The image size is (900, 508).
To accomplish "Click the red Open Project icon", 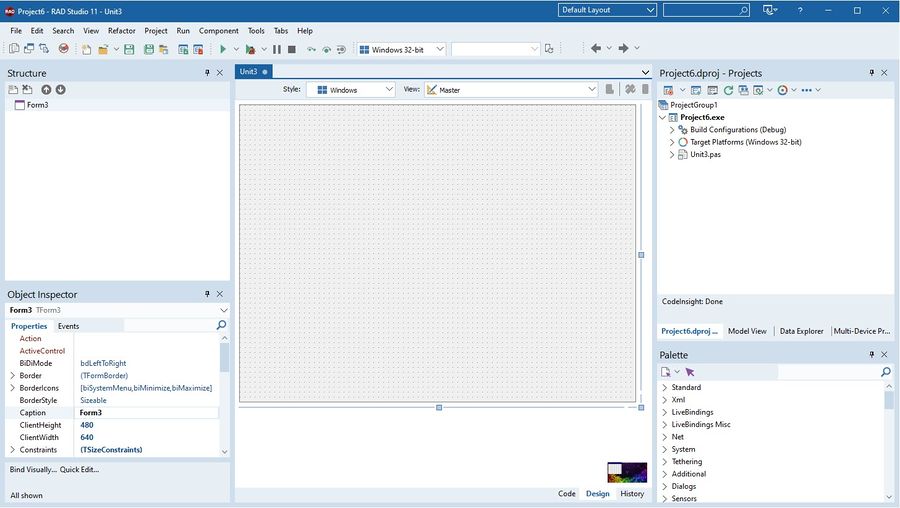I will (x=64, y=49).
